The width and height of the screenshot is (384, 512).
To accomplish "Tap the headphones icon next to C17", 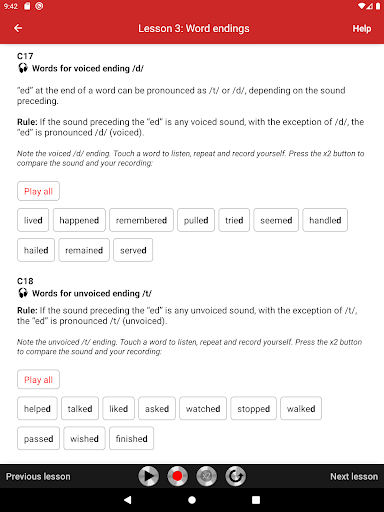I will point(23,68).
